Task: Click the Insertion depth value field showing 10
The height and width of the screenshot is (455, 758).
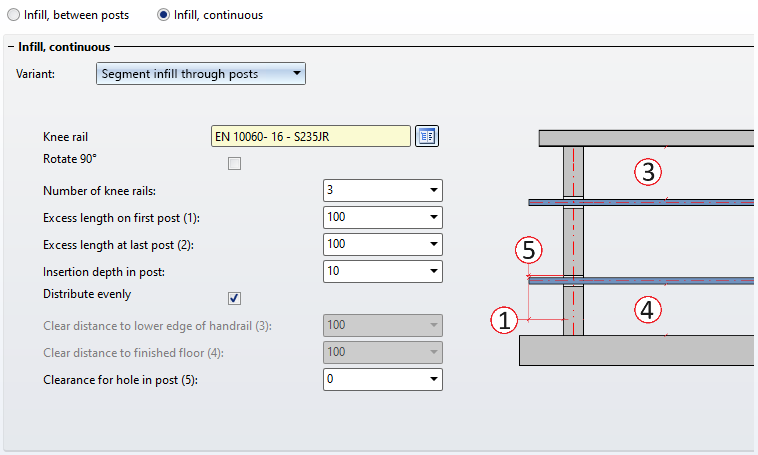Action: pos(375,272)
